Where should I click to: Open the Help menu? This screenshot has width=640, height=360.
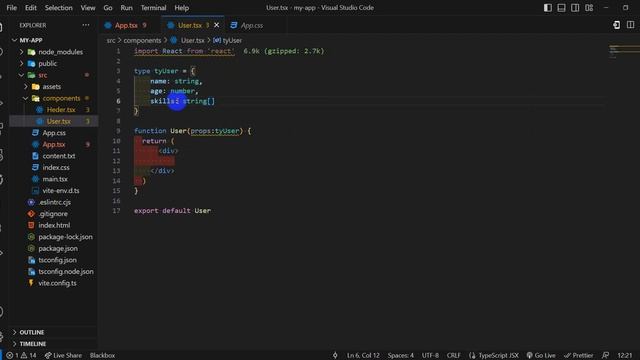(182, 8)
